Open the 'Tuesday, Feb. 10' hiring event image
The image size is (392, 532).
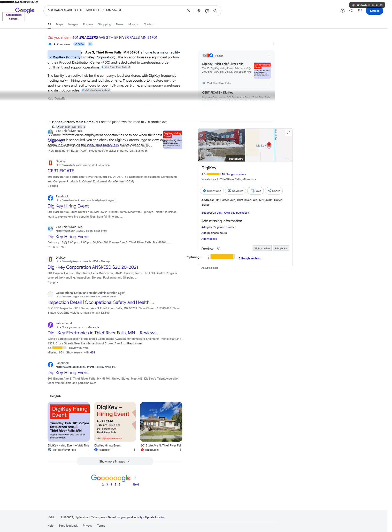tap(68, 422)
